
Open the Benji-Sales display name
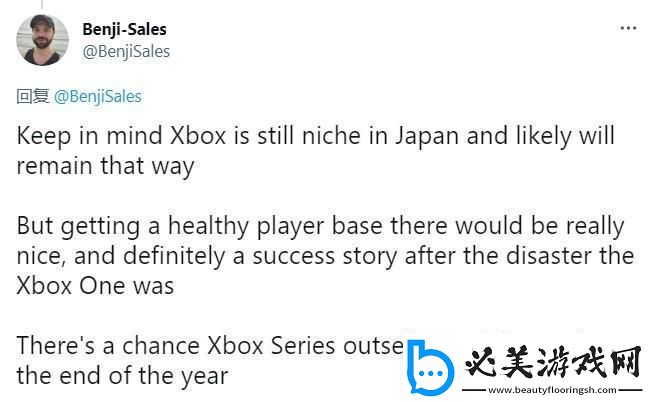[124, 30]
